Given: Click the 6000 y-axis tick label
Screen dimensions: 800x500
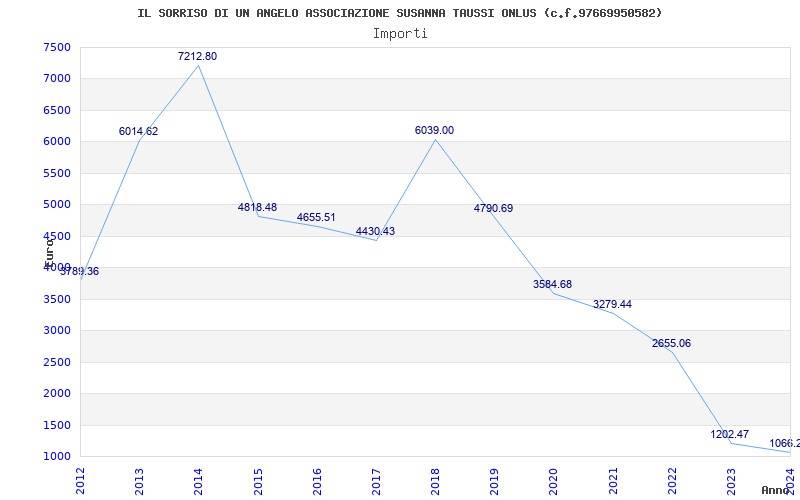Looking at the screenshot, I should 57,141.
